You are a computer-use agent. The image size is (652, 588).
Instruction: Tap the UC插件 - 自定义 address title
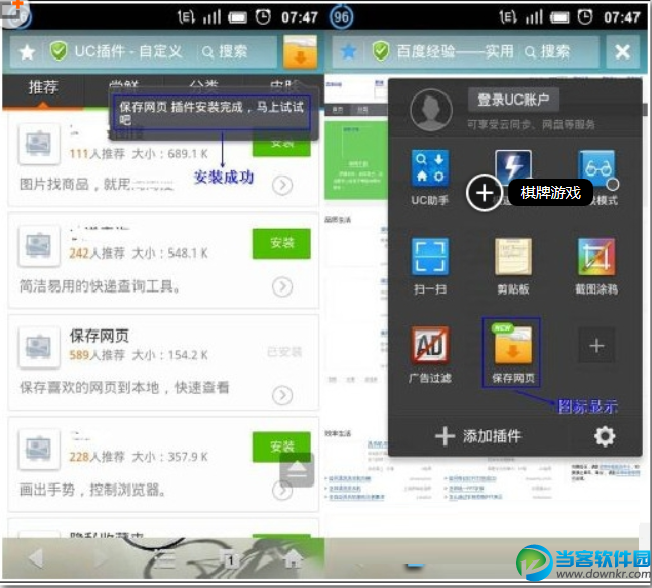pos(128,52)
